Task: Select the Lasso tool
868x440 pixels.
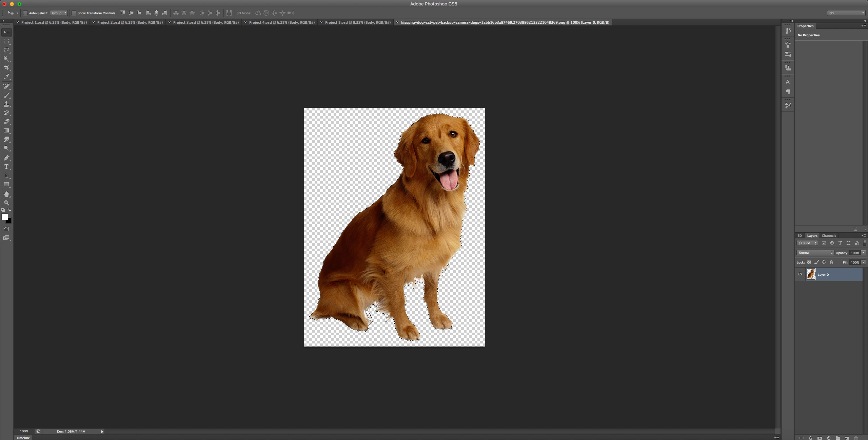Action: pyautogui.click(x=6, y=50)
